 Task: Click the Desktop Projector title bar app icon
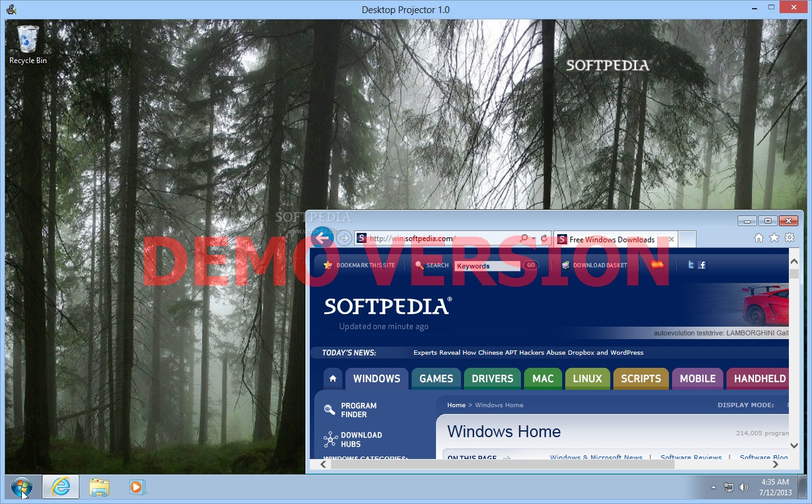[11, 9]
